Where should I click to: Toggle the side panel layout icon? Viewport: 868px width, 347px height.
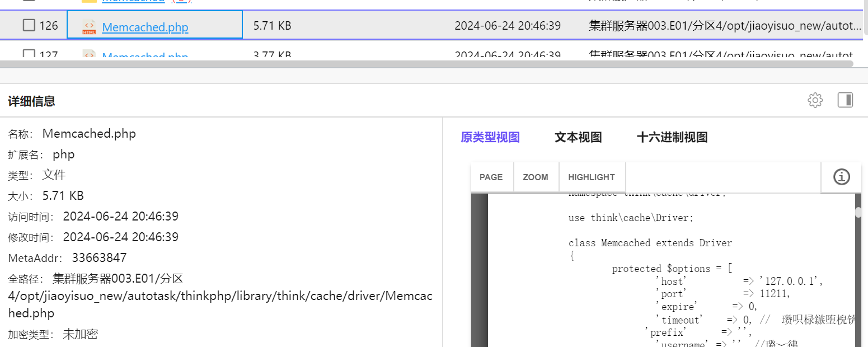coord(845,100)
